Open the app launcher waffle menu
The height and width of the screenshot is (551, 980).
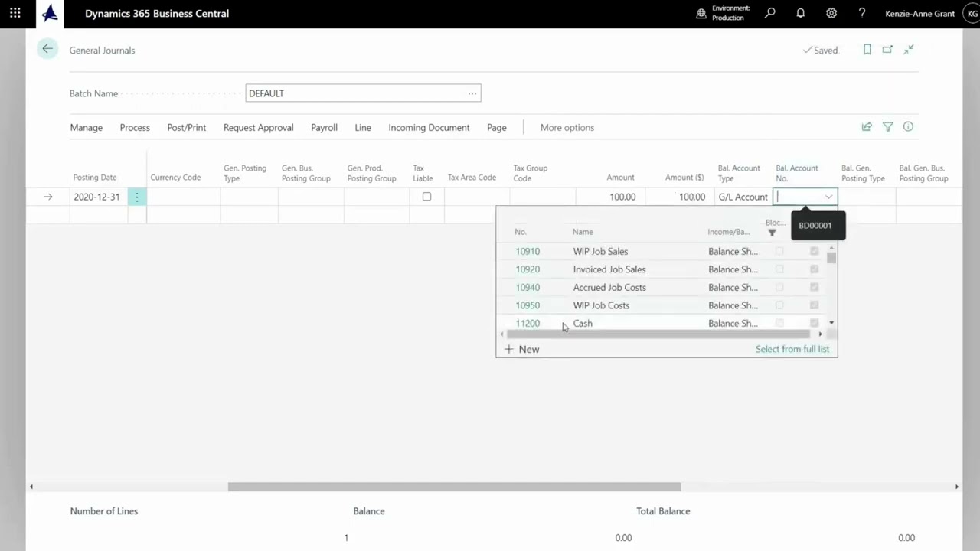15,13
